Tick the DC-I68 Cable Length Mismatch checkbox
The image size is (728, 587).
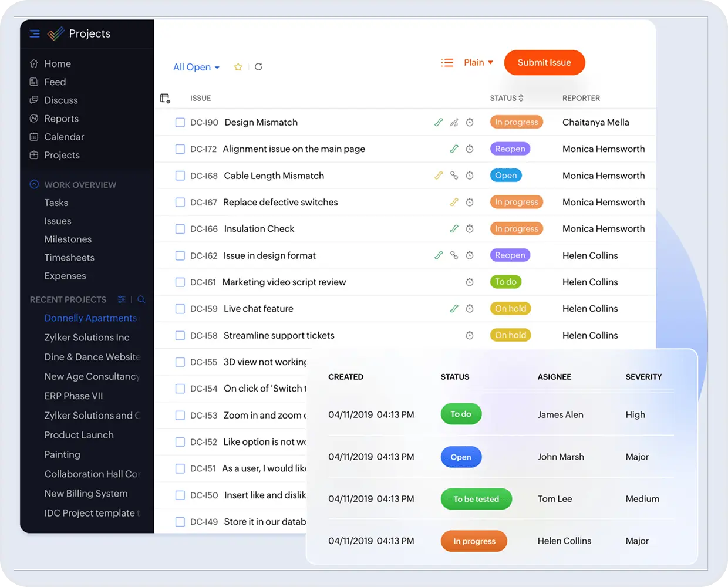[180, 176]
